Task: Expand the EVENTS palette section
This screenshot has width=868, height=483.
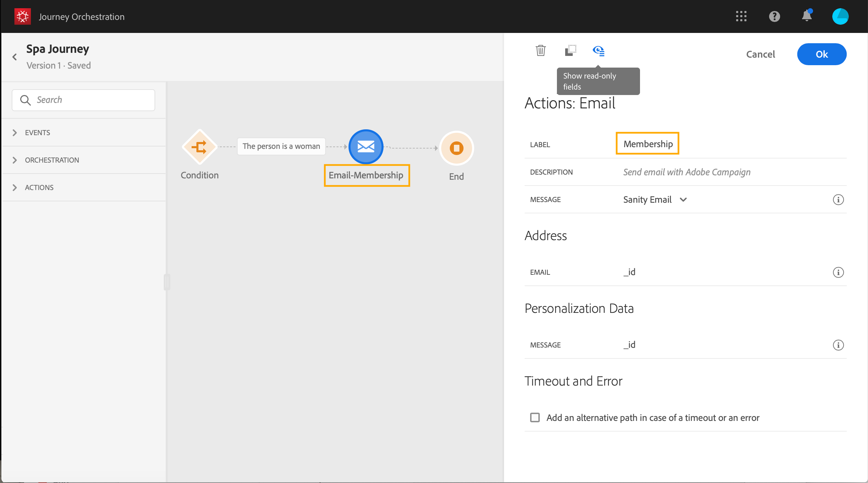Action: tap(37, 133)
